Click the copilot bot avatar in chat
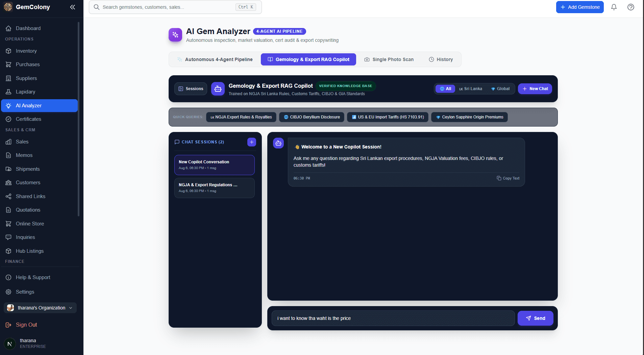 coord(278,143)
